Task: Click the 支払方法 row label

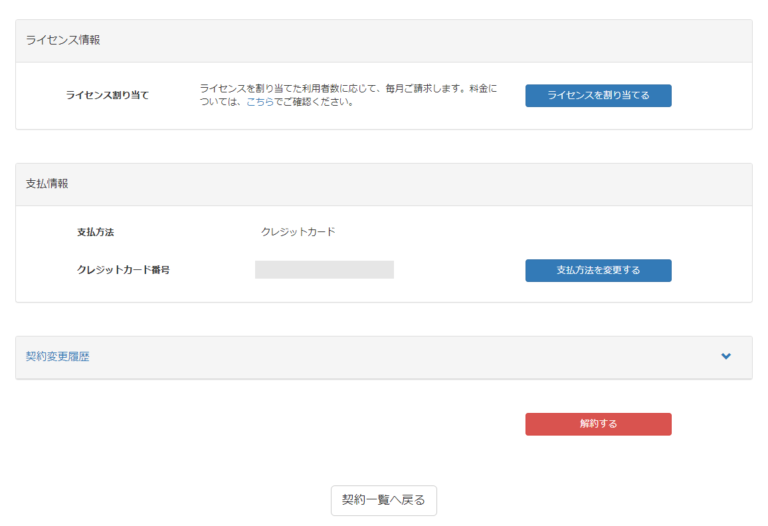Action: tap(95, 232)
